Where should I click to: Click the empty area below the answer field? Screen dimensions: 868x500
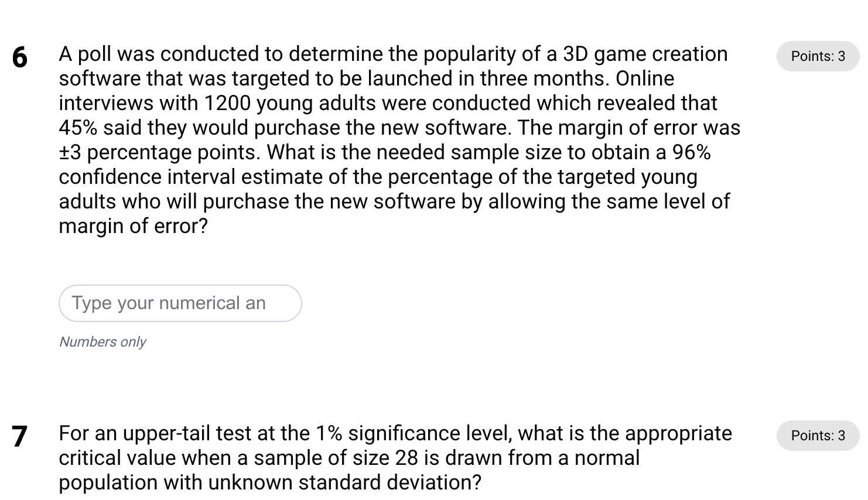234,381
